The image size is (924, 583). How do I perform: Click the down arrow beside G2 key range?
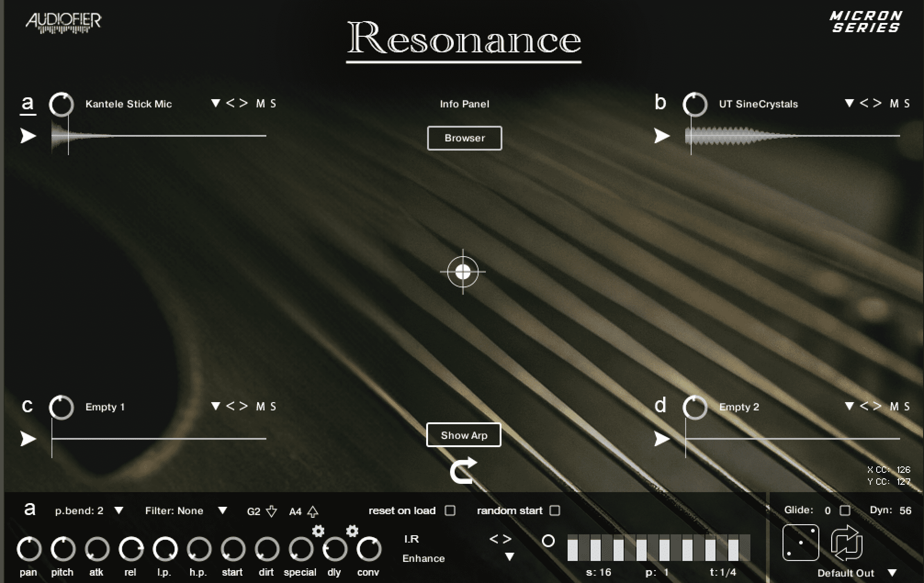click(x=271, y=511)
